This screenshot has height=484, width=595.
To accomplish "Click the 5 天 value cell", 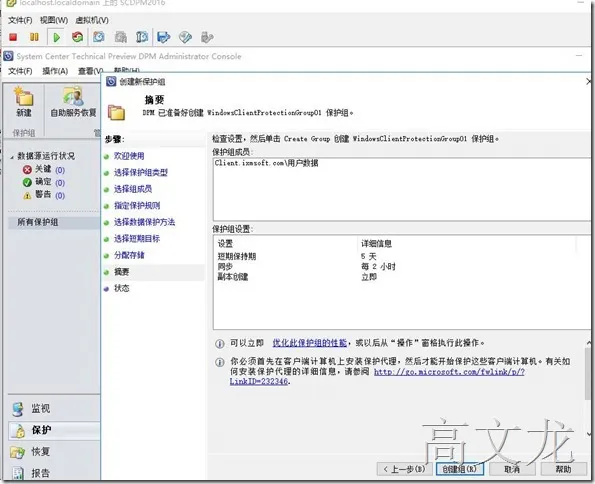I will click(x=368, y=256).
